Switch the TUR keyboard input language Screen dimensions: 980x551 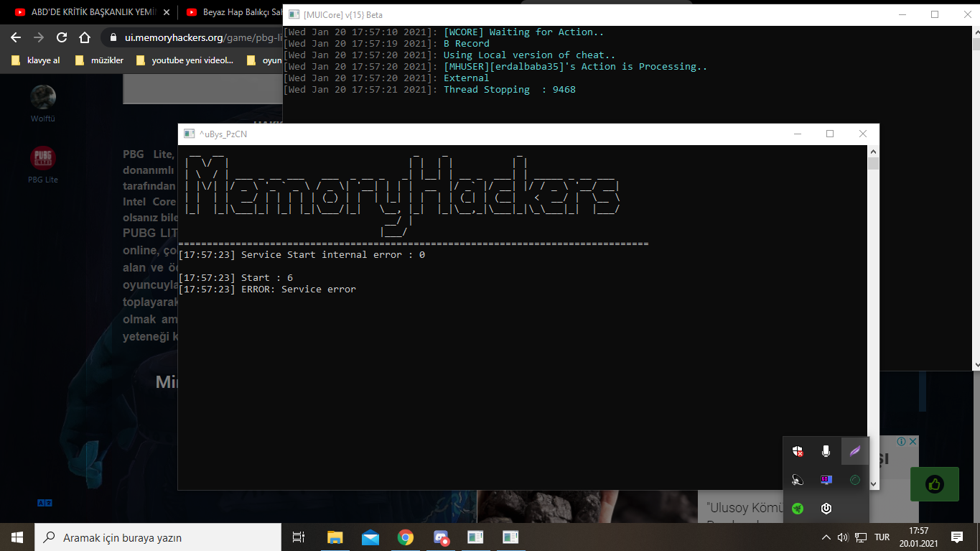882,537
